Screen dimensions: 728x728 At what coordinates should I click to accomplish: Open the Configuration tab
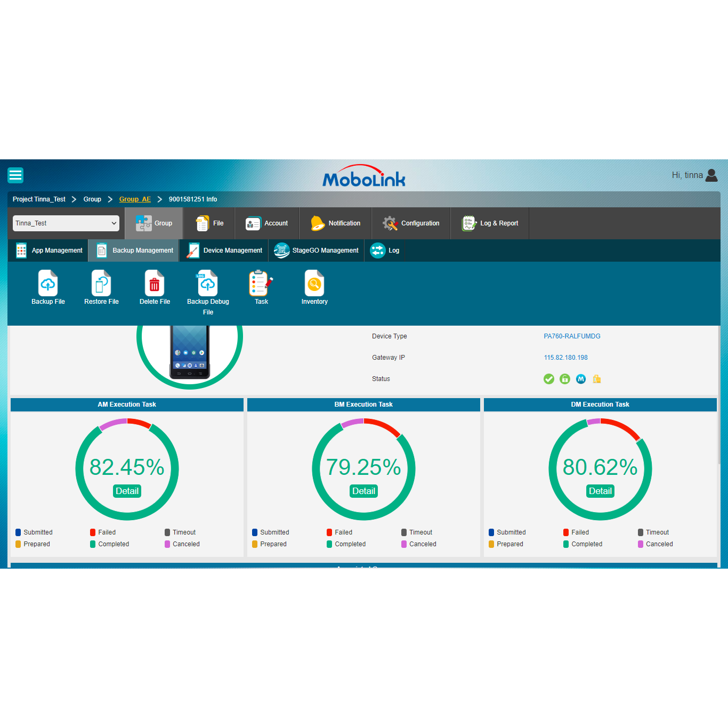(411, 223)
